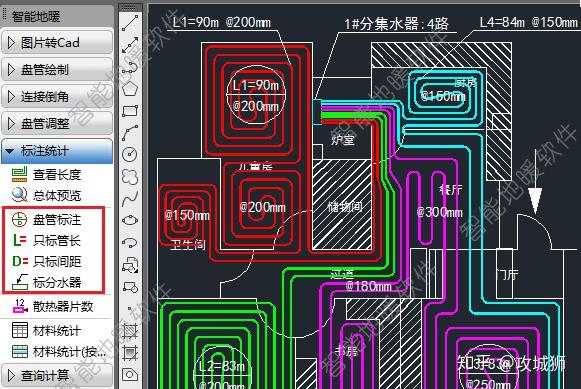Expand the 图片转Cad section

[x=57, y=43]
